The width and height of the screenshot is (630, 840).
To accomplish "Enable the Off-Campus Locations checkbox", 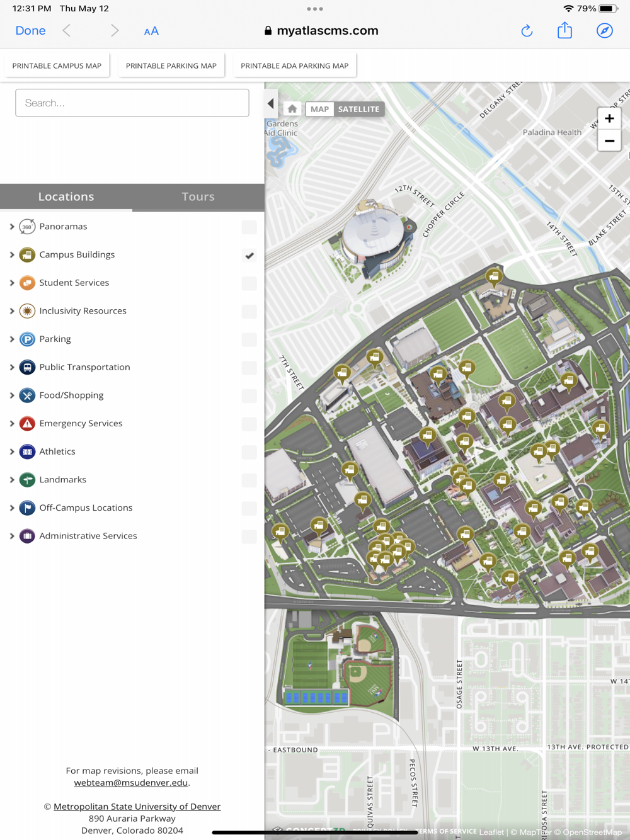I will tap(249, 508).
